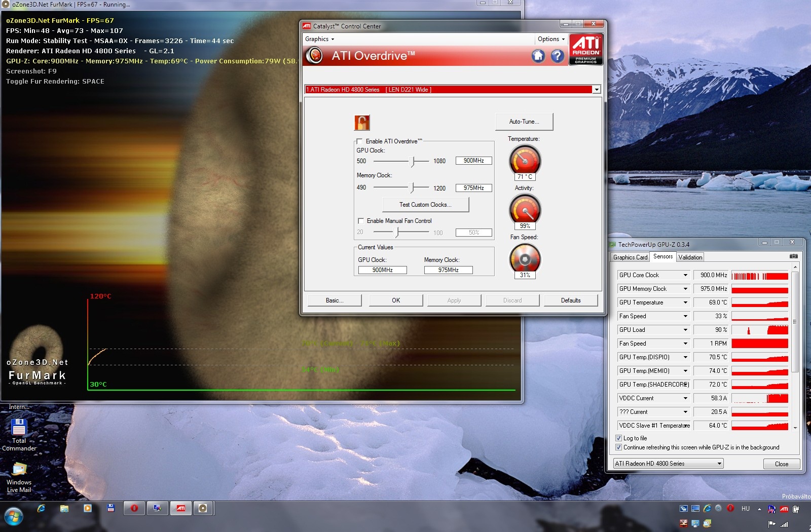Open VDDC Current sensor dropdown
Screen dimensions: 811x532
click(685, 398)
